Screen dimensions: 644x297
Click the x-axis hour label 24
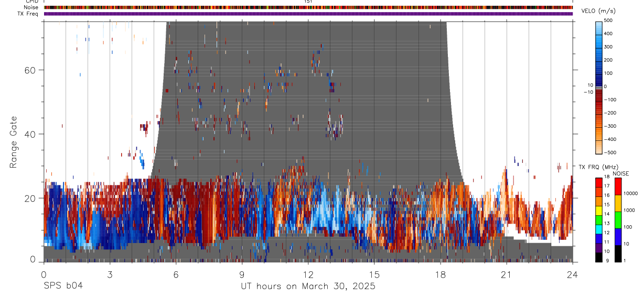pos(572,274)
